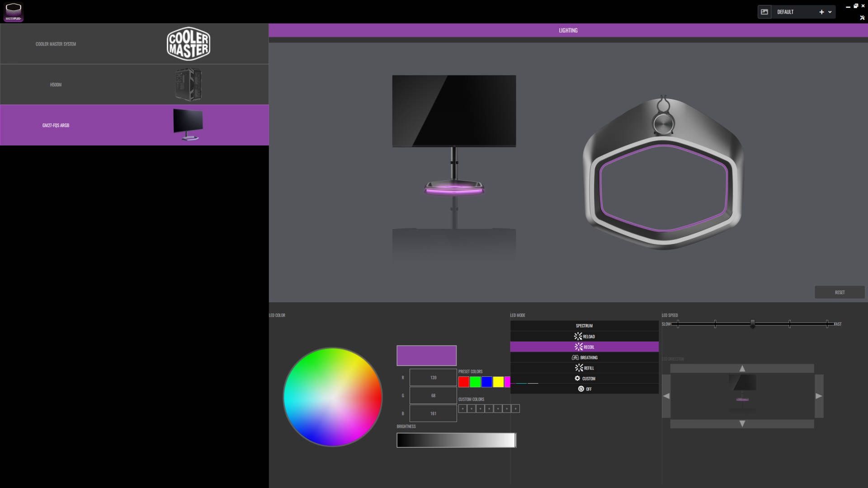Add color to fourth custom color slot
Viewport: 868px width, 488px height.
tap(489, 408)
